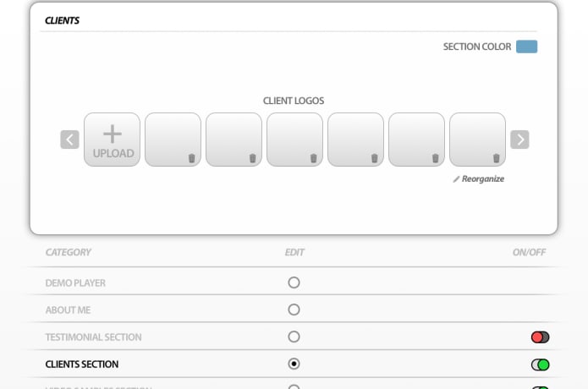Delete the fourth client logo via trash icon
The height and width of the screenshot is (389, 588).
374,158
